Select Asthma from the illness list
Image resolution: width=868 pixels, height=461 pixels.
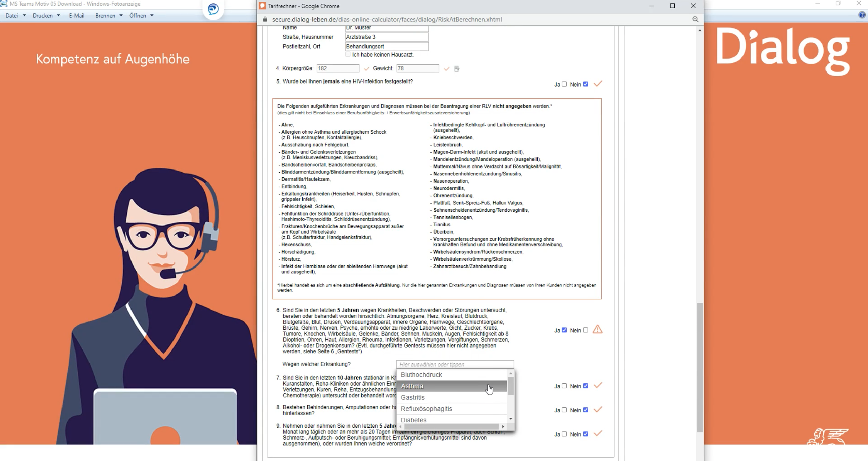452,386
